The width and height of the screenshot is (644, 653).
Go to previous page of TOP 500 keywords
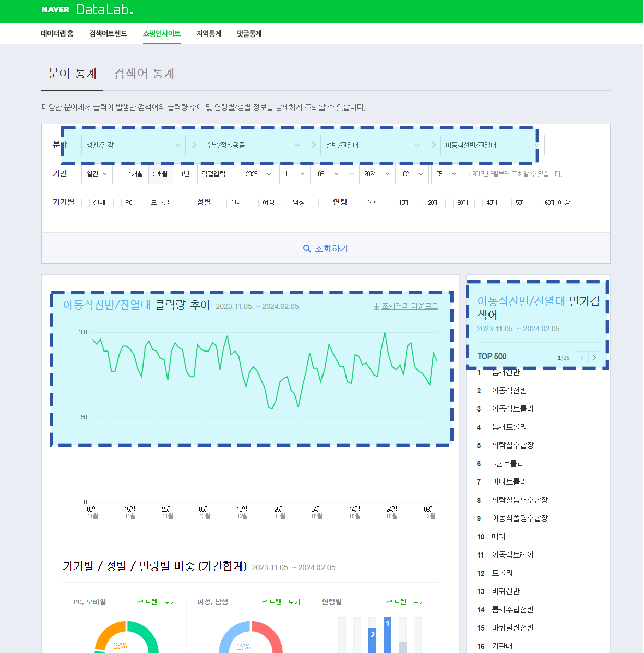tap(582, 357)
